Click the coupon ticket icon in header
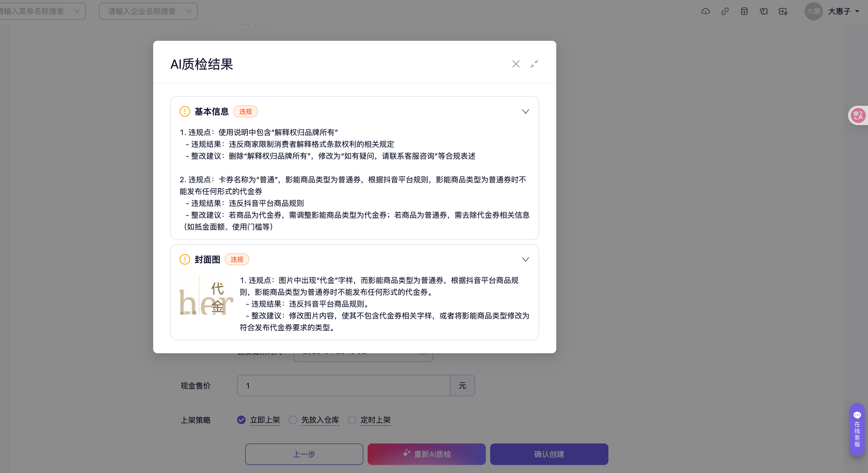This screenshot has width=868, height=473. point(763,12)
